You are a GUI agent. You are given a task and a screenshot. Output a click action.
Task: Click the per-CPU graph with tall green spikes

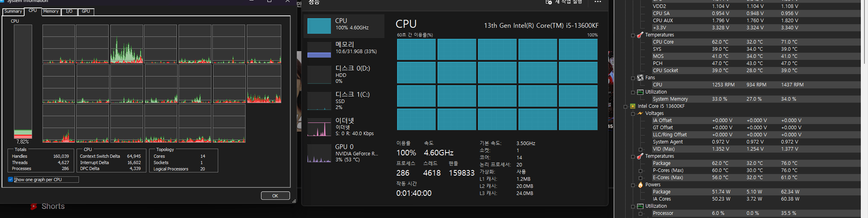tap(127, 44)
